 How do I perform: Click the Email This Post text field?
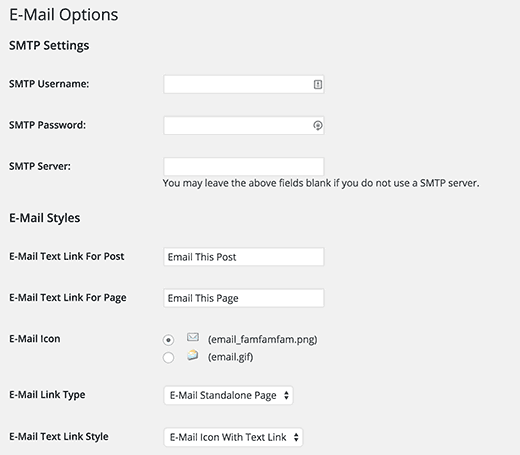point(244,257)
